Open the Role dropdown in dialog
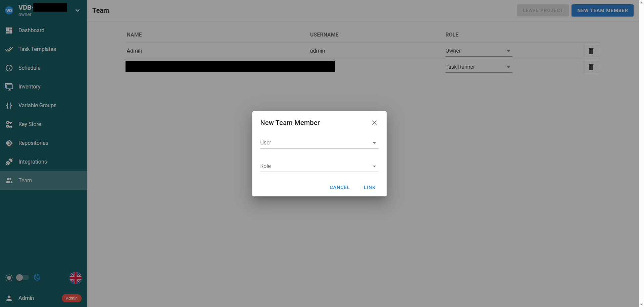This screenshot has height=307, width=644. tap(319, 166)
